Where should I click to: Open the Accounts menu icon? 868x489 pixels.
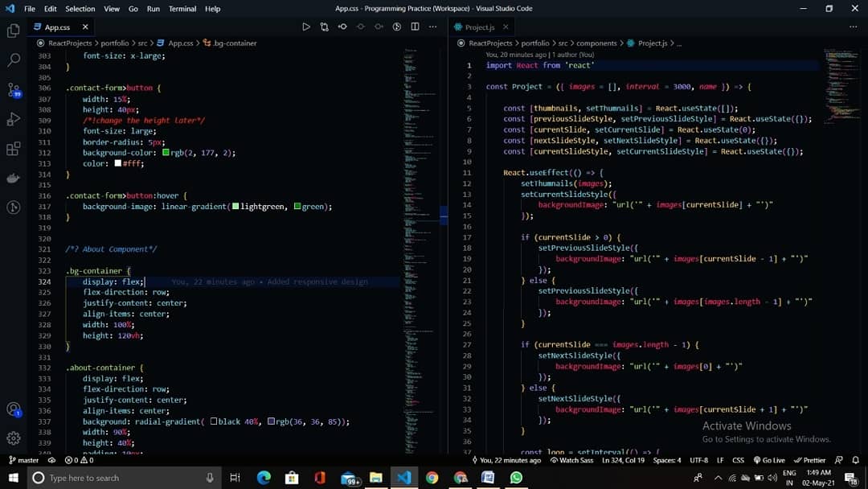point(14,409)
